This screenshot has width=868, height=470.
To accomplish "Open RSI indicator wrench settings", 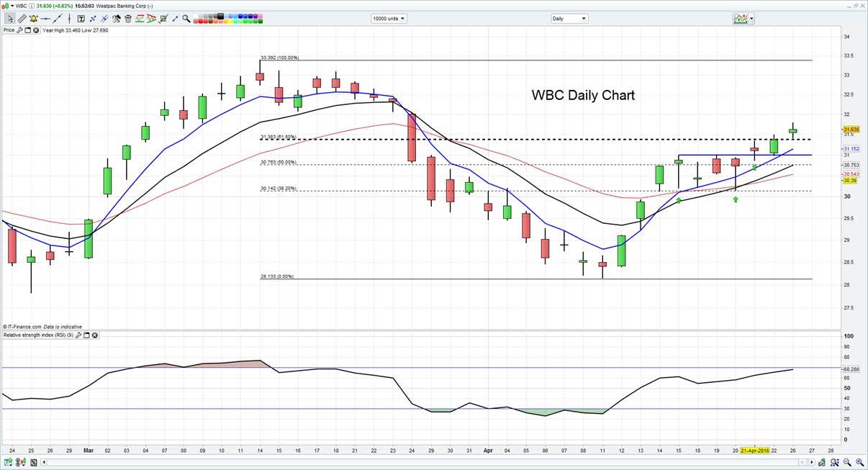I will tap(78, 335).
